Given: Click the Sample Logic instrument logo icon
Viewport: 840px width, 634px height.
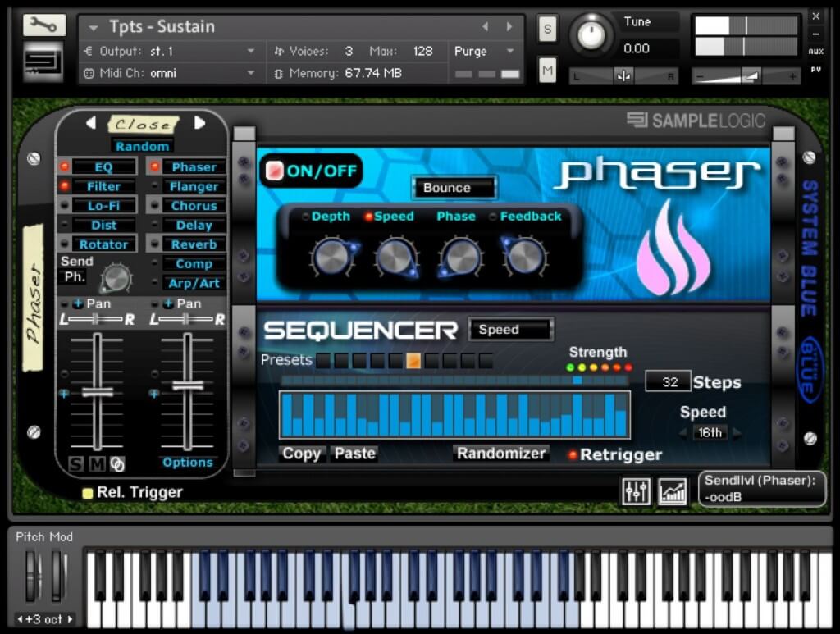Looking at the screenshot, I should tap(43, 61).
